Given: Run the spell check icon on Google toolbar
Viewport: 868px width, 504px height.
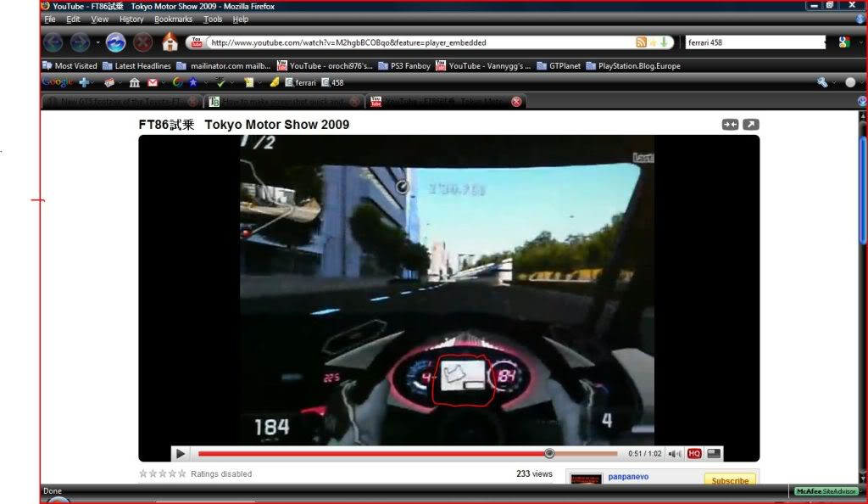Looking at the screenshot, I should [221, 82].
